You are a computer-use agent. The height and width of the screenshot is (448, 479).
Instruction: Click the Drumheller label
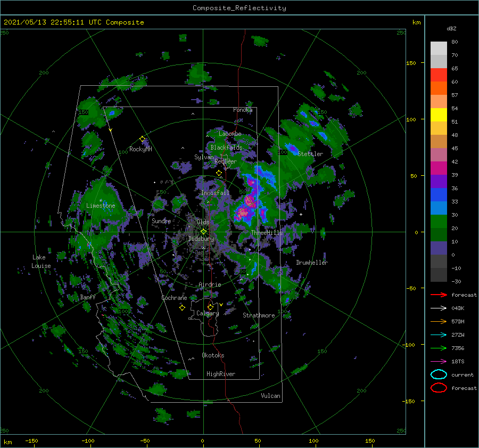pyautogui.click(x=312, y=263)
